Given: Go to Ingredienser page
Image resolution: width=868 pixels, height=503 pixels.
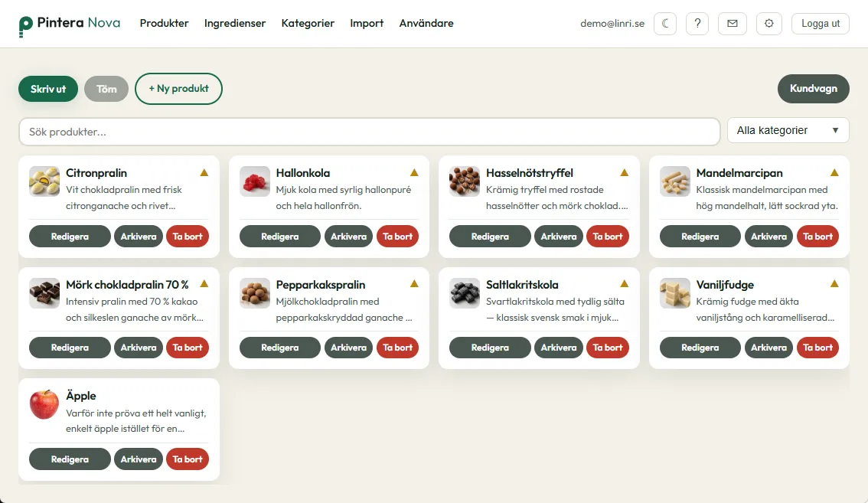Looking at the screenshot, I should 235,23.
